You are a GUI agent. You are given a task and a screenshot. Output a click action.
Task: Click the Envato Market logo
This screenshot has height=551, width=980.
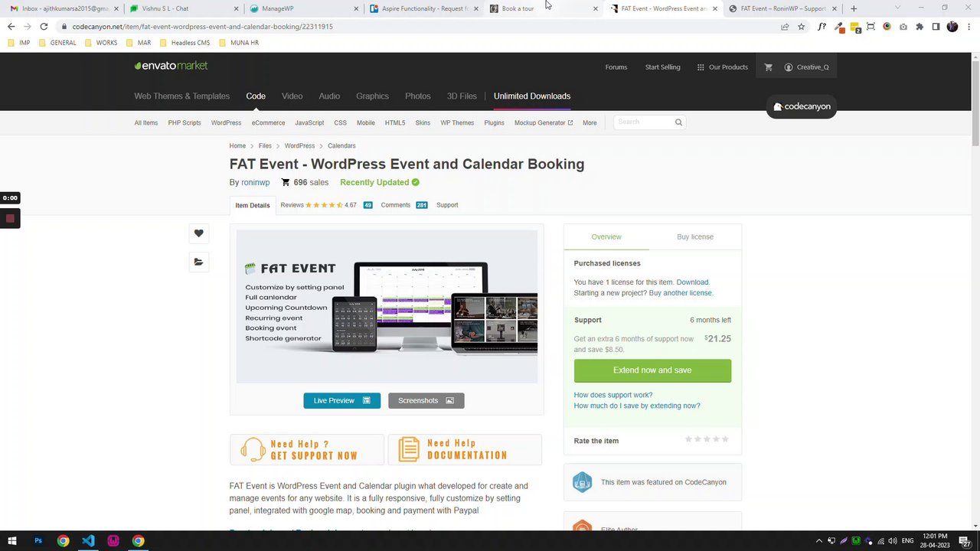171,66
